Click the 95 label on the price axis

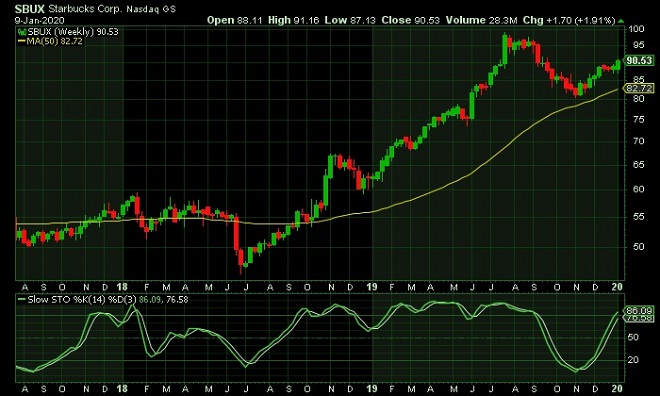tap(638, 45)
